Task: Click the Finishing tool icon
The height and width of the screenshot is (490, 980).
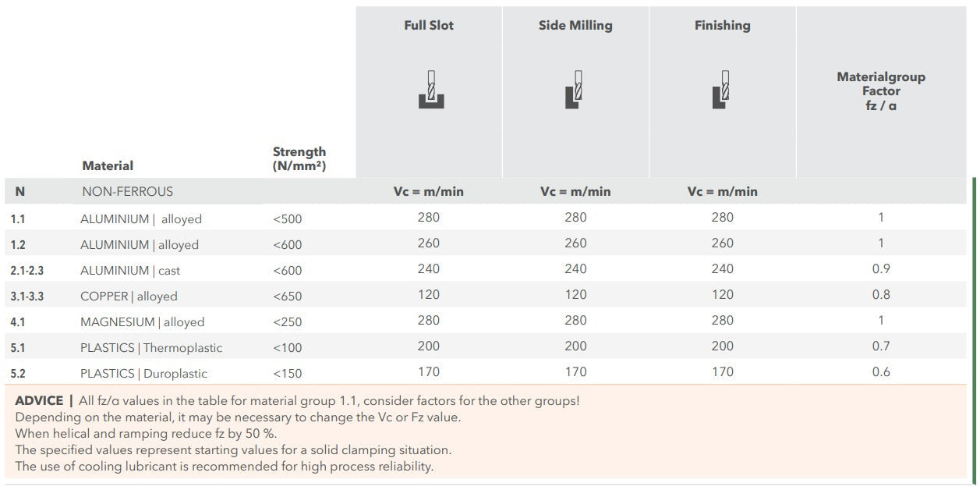Action: coord(721,89)
